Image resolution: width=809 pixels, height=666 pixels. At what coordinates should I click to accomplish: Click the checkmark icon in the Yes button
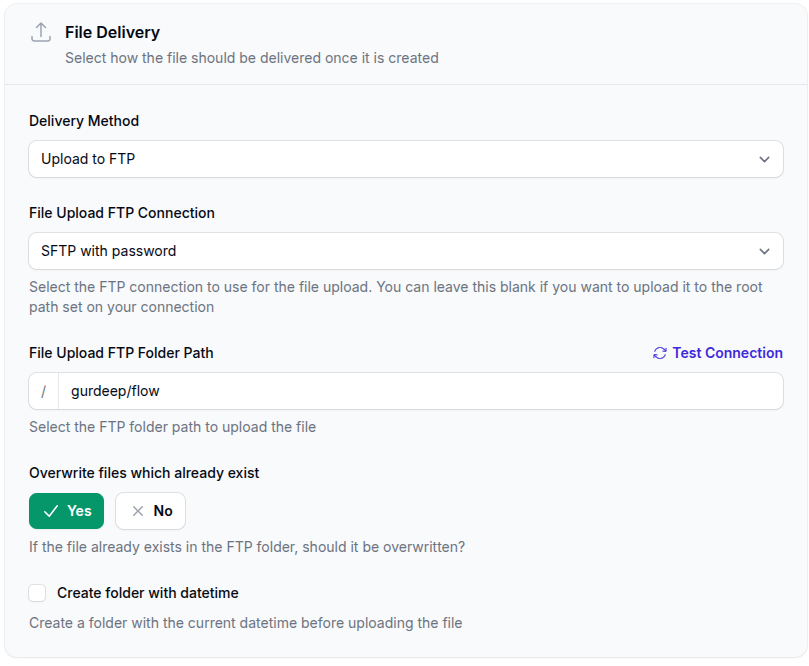pos(51,511)
